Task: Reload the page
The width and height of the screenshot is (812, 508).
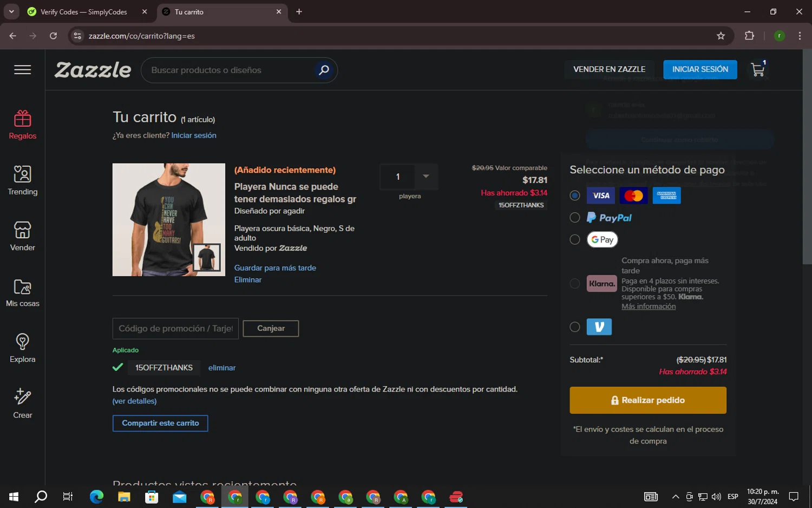Action: tap(53, 36)
